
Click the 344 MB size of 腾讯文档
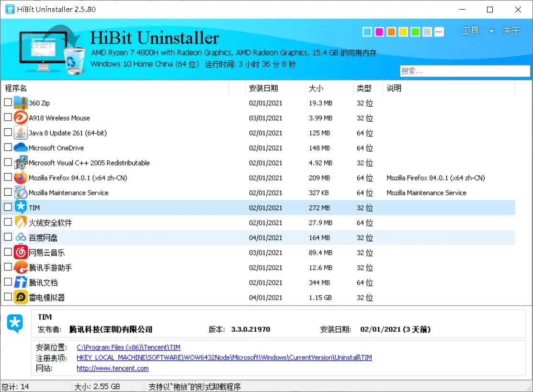click(x=319, y=282)
